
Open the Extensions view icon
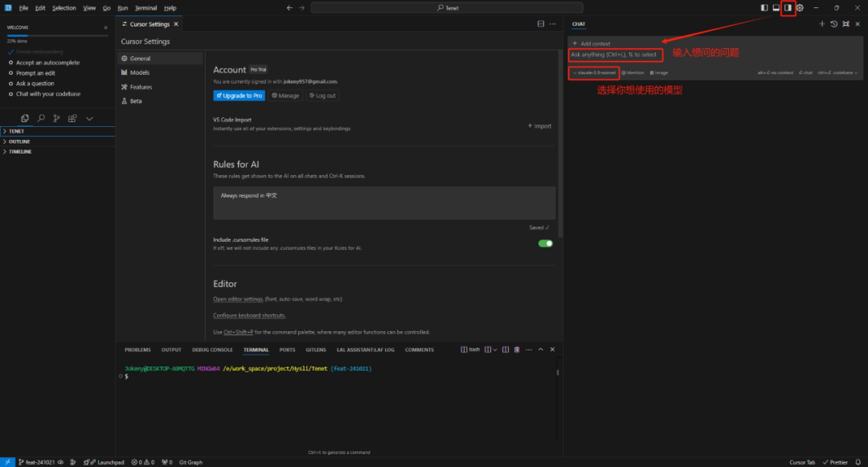(72, 118)
